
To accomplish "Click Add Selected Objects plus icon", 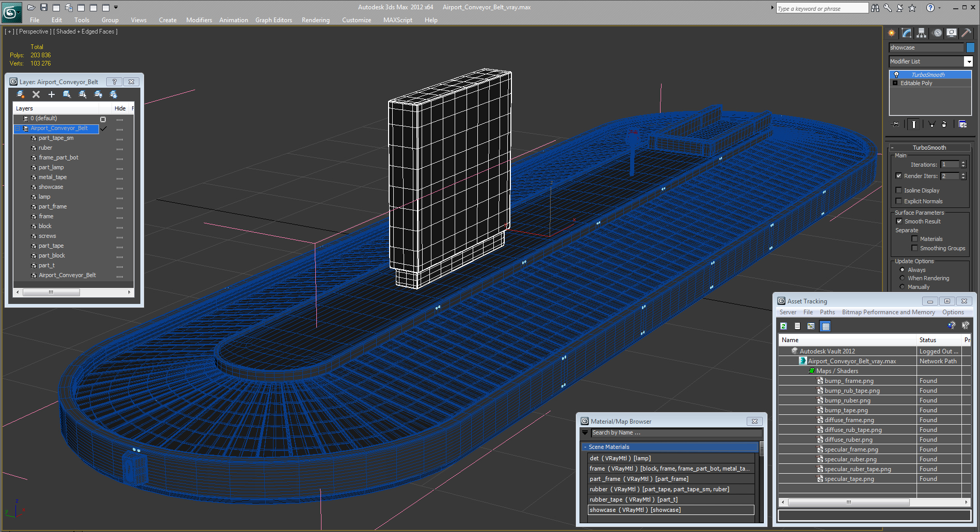I will tap(52, 94).
